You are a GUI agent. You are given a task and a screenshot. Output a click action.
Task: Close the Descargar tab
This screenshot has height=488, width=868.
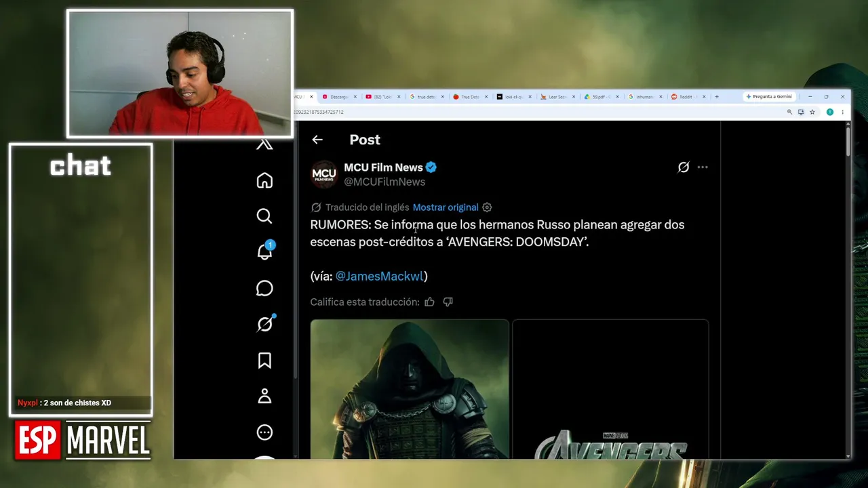[x=355, y=97]
